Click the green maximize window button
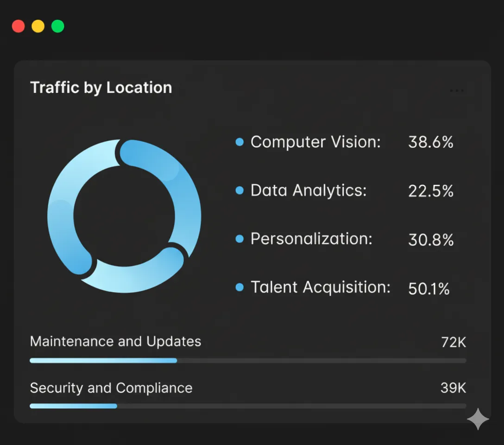504x445 pixels. tap(57, 26)
